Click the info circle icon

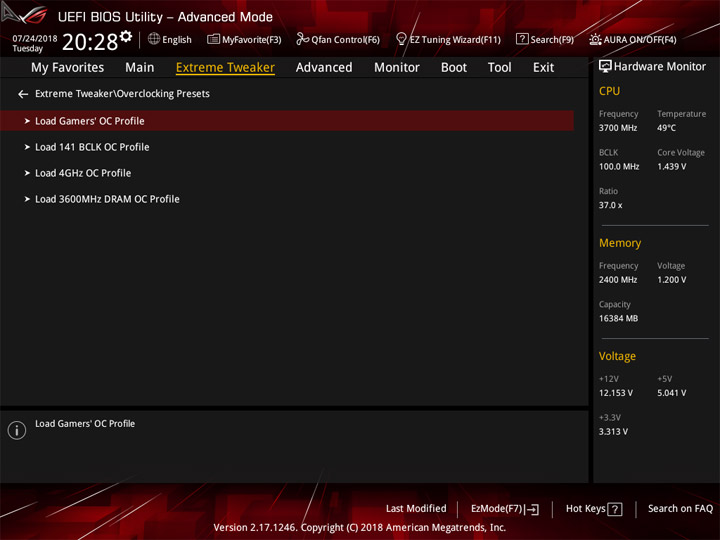pyautogui.click(x=17, y=430)
